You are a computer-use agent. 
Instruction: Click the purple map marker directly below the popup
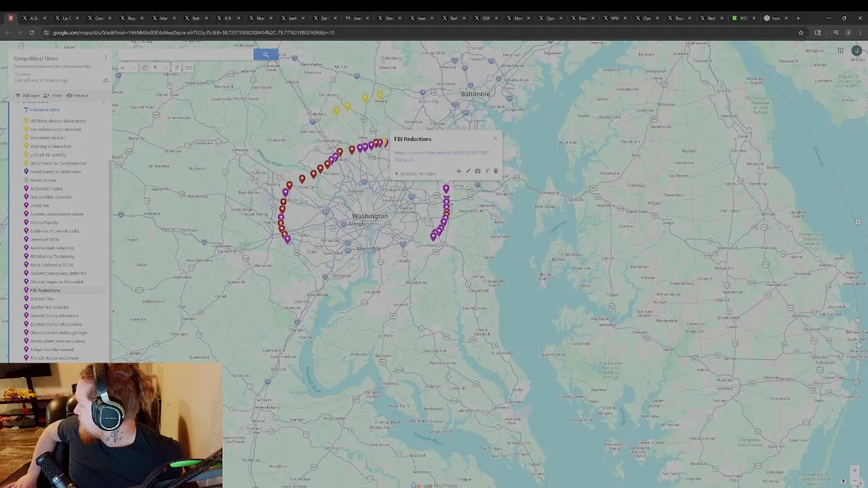point(446,189)
